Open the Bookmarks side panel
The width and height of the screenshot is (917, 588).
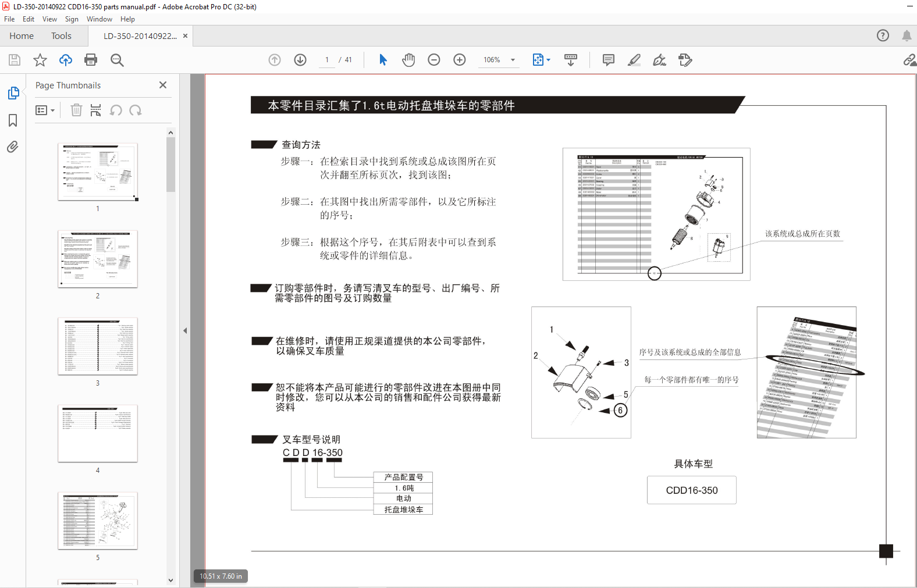[13, 120]
